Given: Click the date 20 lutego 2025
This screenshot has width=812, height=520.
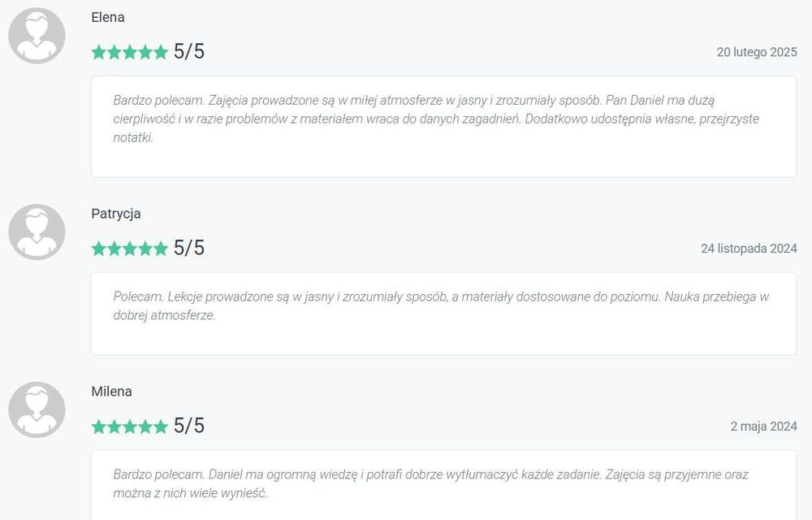Looking at the screenshot, I should 757,52.
